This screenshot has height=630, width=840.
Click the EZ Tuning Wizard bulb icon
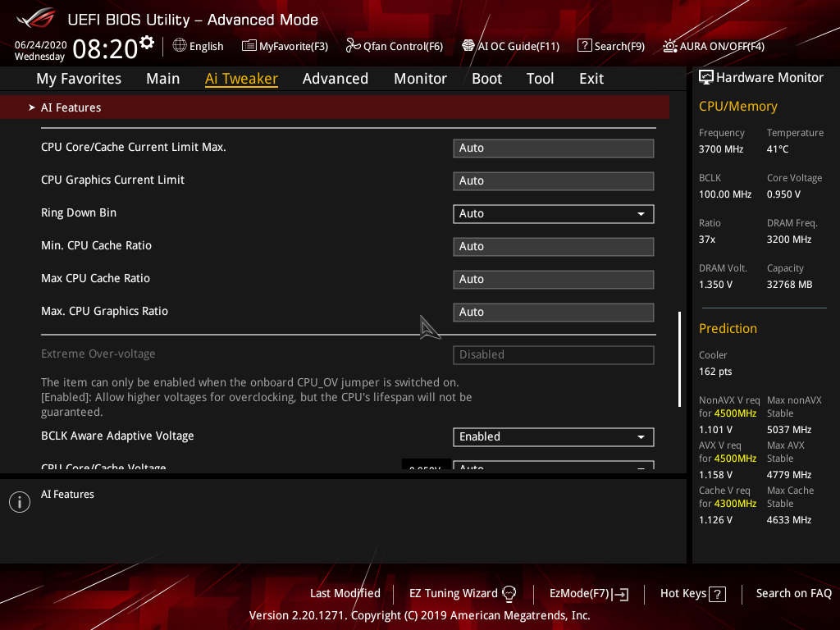tap(509, 594)
